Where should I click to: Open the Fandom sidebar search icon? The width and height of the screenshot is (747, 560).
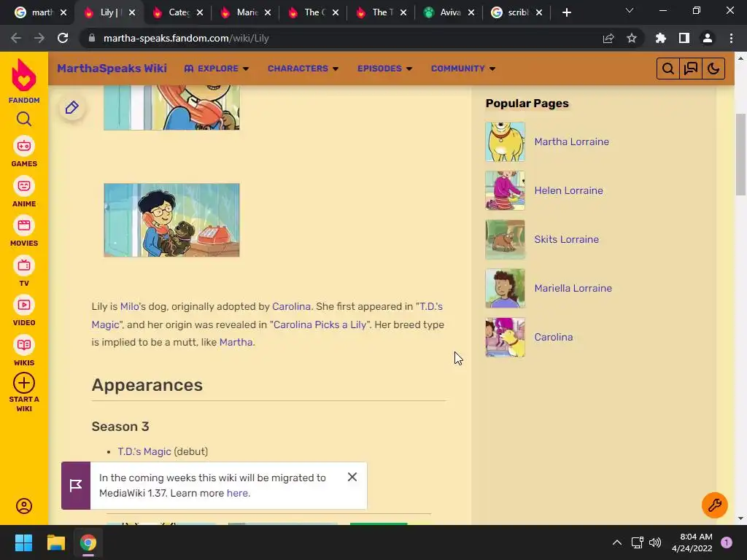point(24,119)
